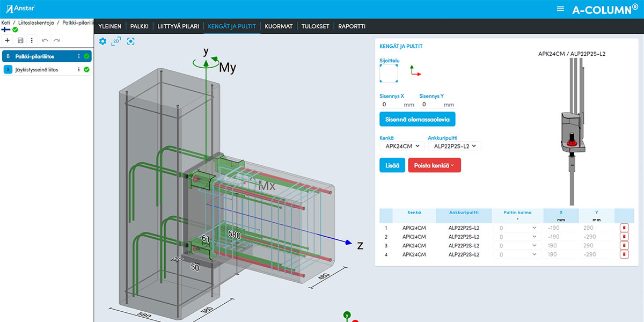The height and width of the screenshot is (322, 644).
Task: Click the Sisennys Y input field
Action: point(436,105)
